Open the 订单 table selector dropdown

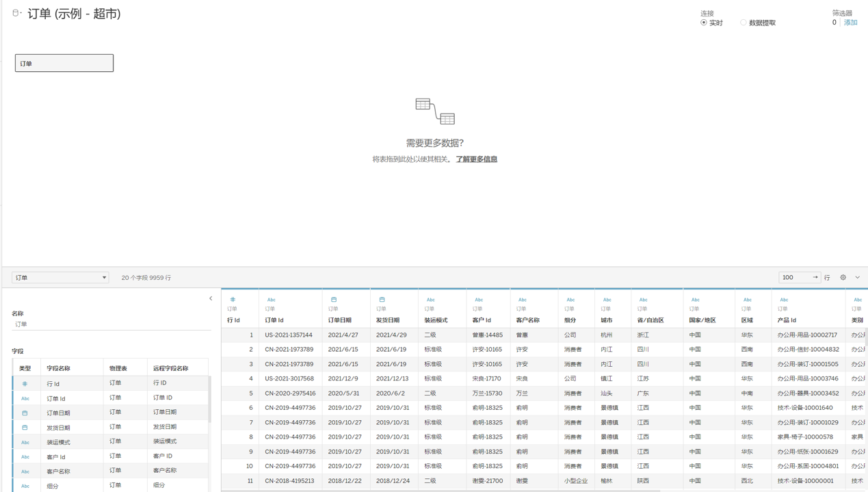[60, 278]
